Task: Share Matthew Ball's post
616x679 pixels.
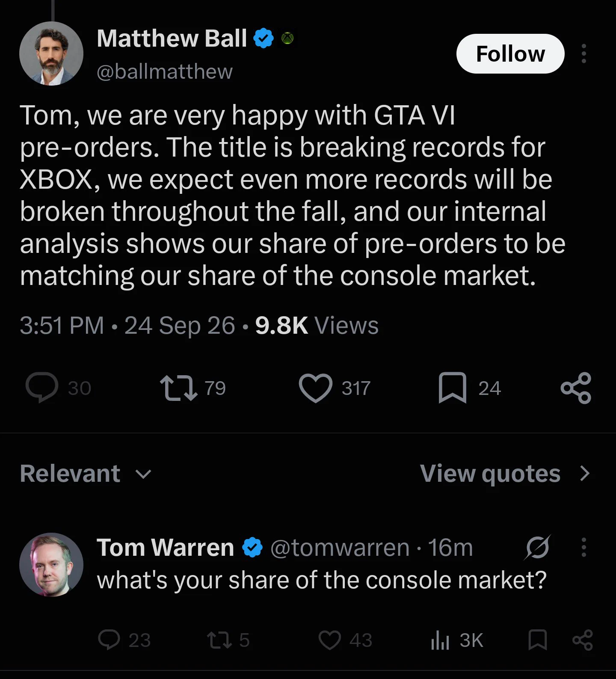Action: 576,388
